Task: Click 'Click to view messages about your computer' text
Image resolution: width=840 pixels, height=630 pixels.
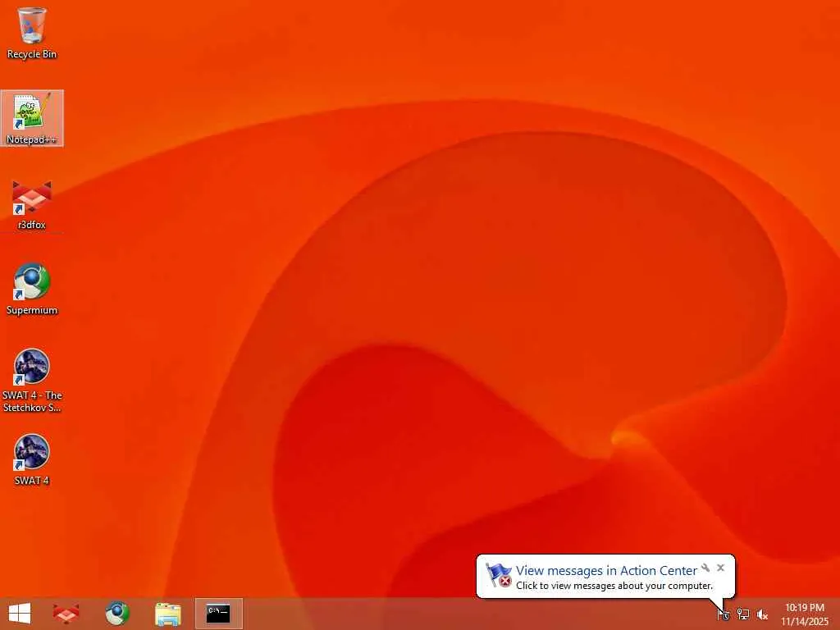Action: [x=614, y=586]
